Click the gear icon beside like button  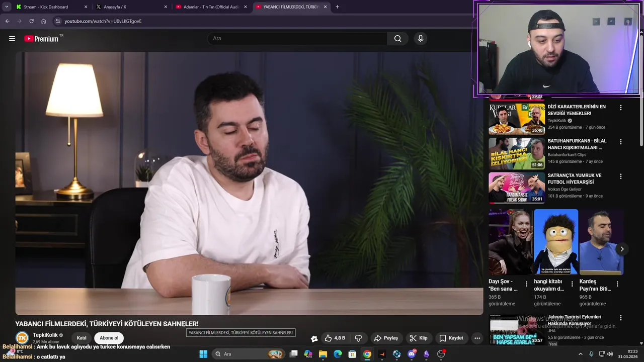314,339
